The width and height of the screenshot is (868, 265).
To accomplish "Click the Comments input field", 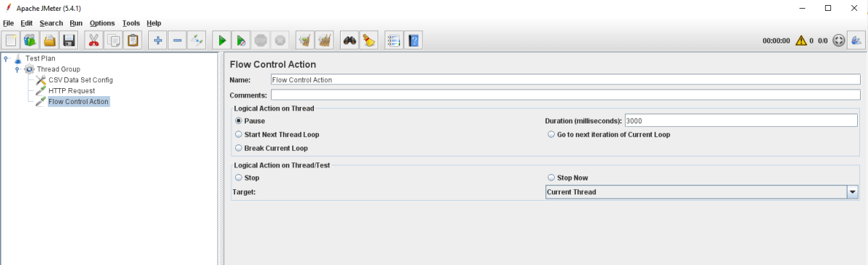I will 566,95.
